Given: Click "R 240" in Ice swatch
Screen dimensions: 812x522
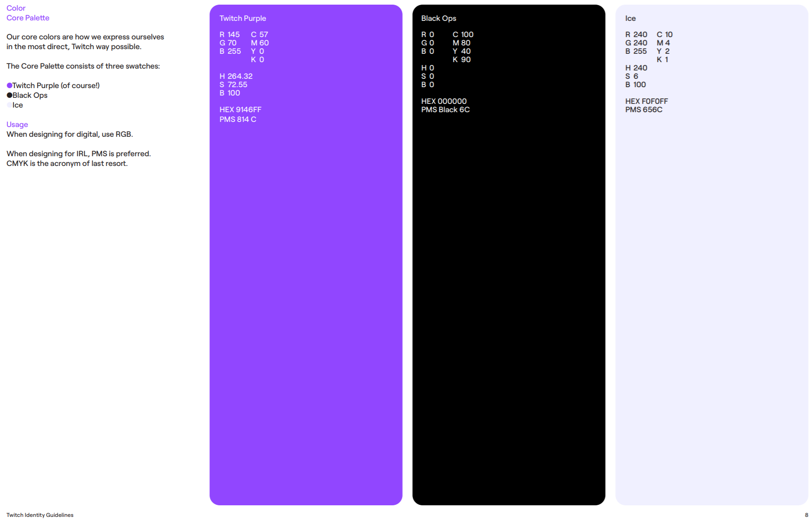Looking at the screenshot, I should click(636, 34).
